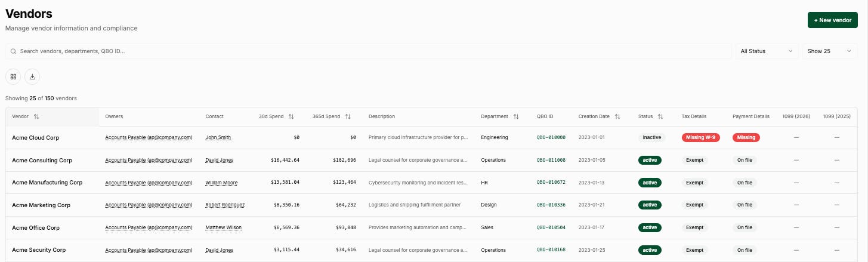868x262 pixels.
Task: Click QBO ID QBO-010168
Action: pos(551,250)
